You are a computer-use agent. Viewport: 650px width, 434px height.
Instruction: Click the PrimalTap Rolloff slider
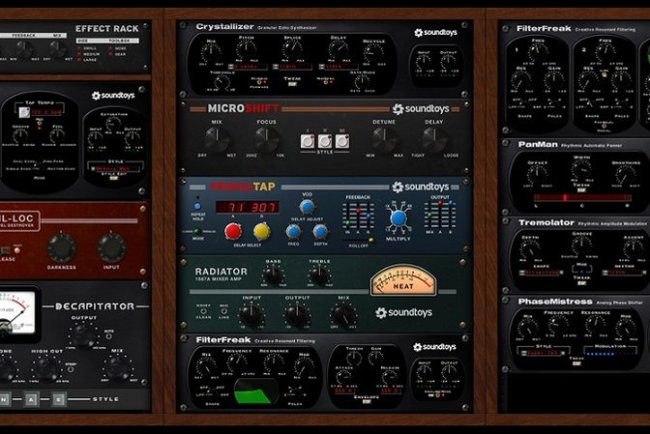pos(358,240)
